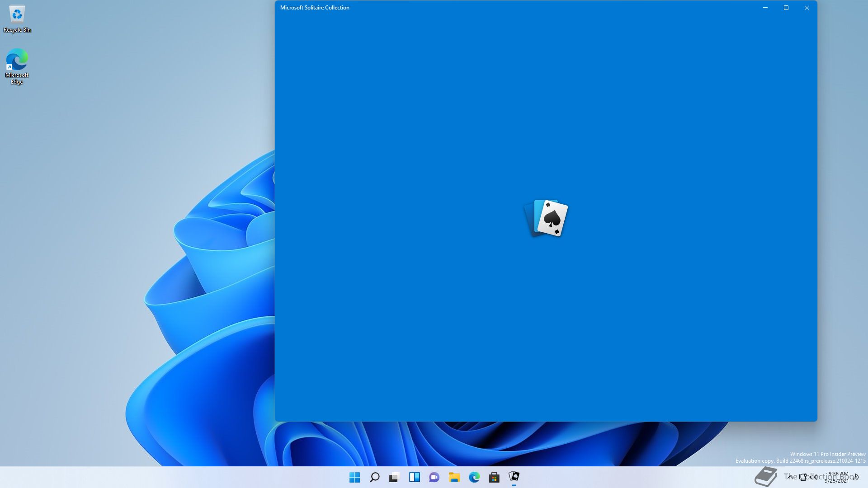The width and height of the screenshot is (868, 488).
Task: Close the Microsoft Solitaire Collection window
Action: pos(807,8)
